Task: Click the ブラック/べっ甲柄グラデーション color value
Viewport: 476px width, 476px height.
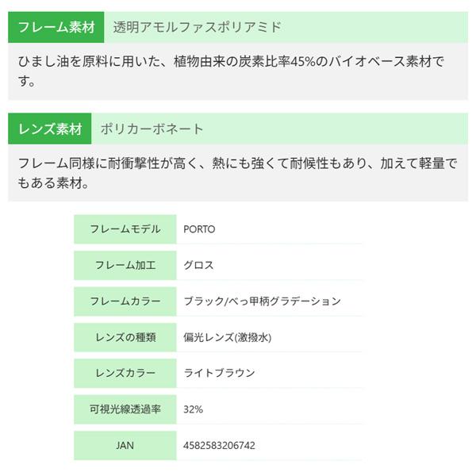Action: (262, 301)
